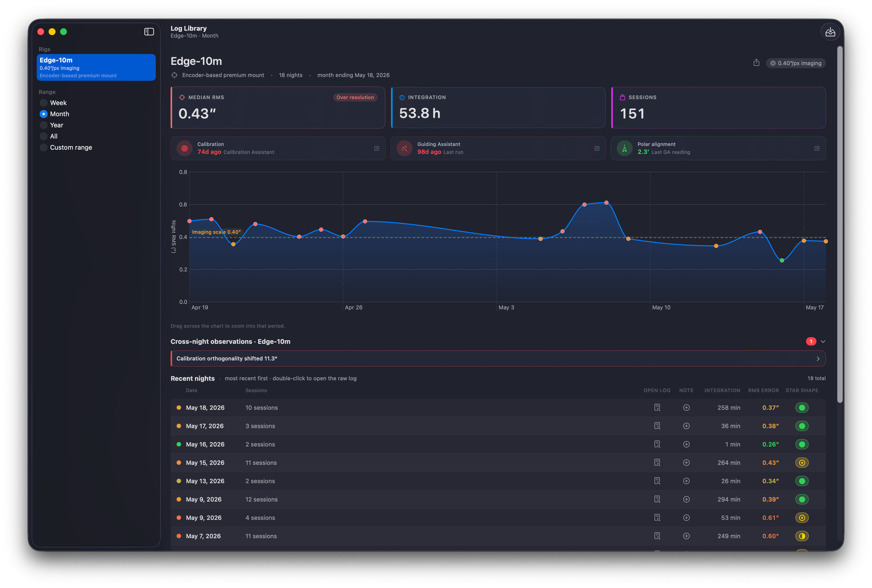Click the green May 16 chart point
The image size is (872, 588).
782,260
